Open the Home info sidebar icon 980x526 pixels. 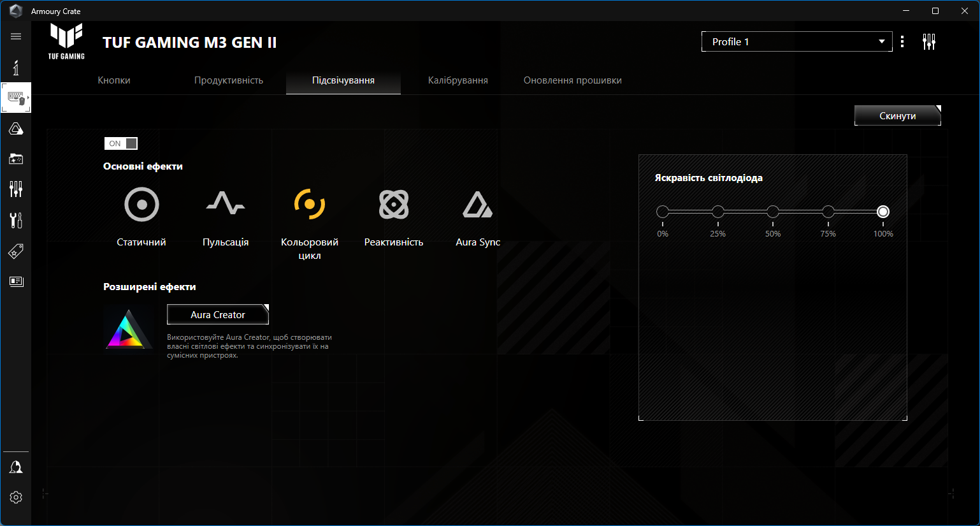16,67
